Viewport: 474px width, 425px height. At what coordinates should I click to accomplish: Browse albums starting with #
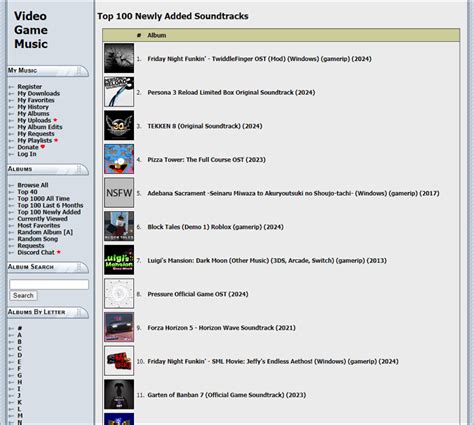(x=20, y=328)
